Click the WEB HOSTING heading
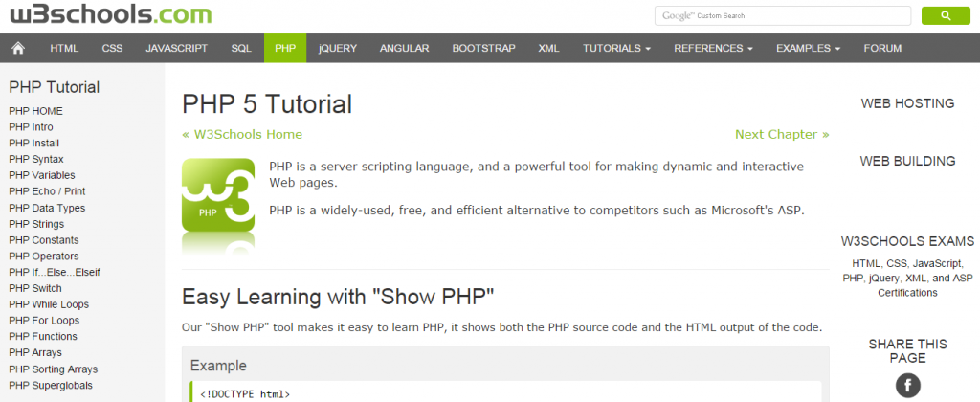Screen dimensions: 980x402 (x=907, y=103)
